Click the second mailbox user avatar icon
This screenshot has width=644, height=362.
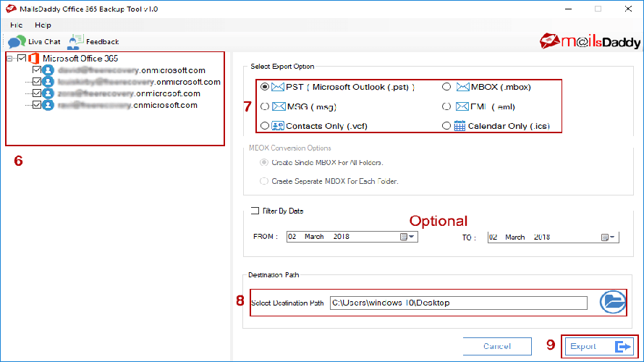(x=48, y=82)
